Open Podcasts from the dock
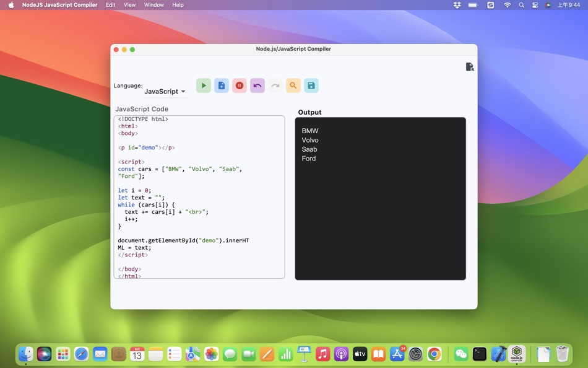 tap(341, 354)
